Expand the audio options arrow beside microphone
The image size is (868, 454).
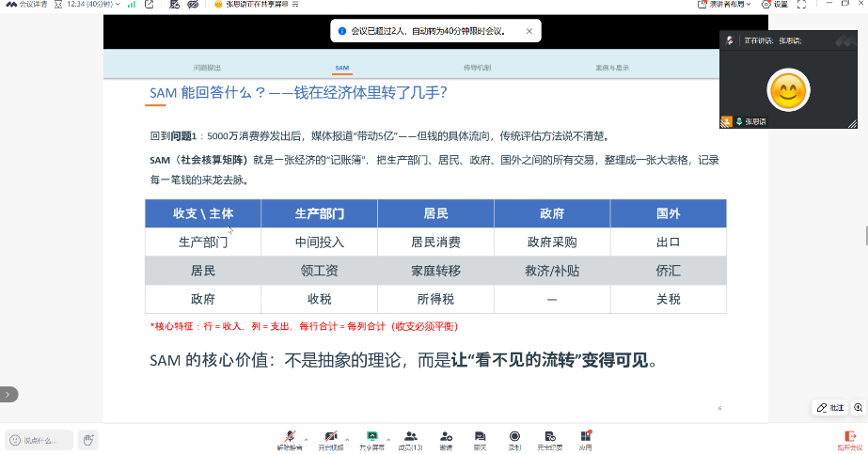point(307,440)
